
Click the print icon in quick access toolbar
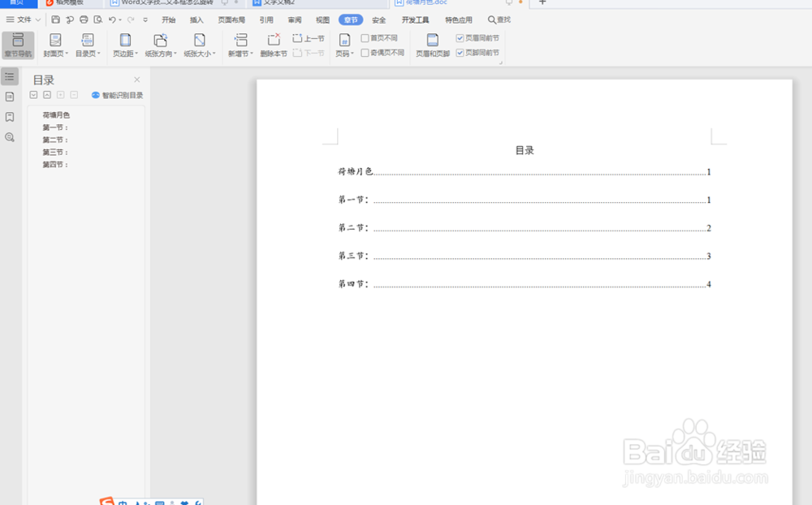pos(84,19)
